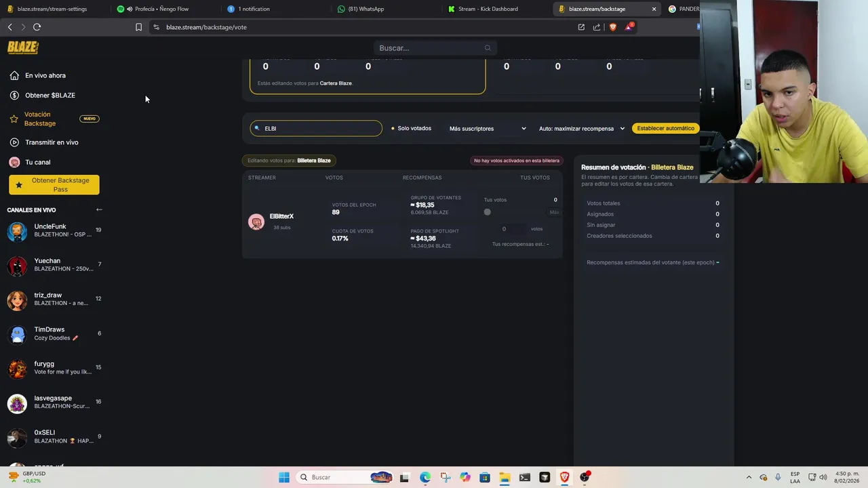Click the Tu canal avatar icon

click(x=14, y=162)
